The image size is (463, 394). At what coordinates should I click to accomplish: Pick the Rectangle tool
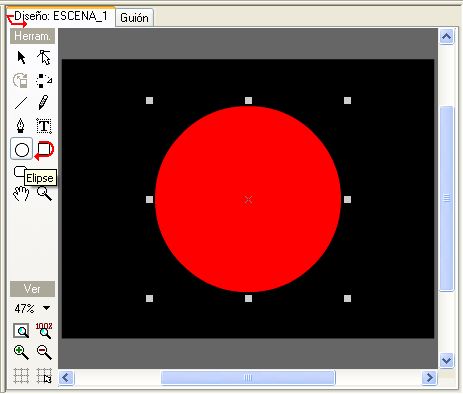[45, 149]
